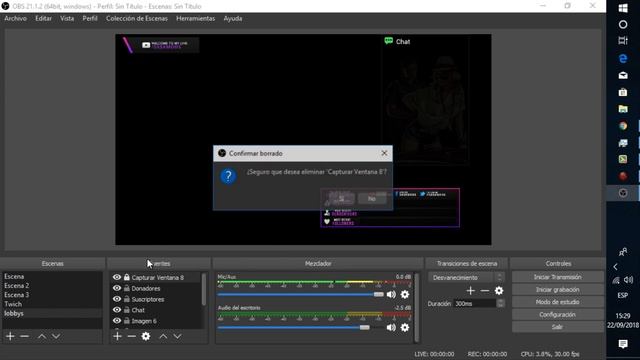Click the Duración 300ms stepper arrows
640x360 pixels.
[500, 303]
